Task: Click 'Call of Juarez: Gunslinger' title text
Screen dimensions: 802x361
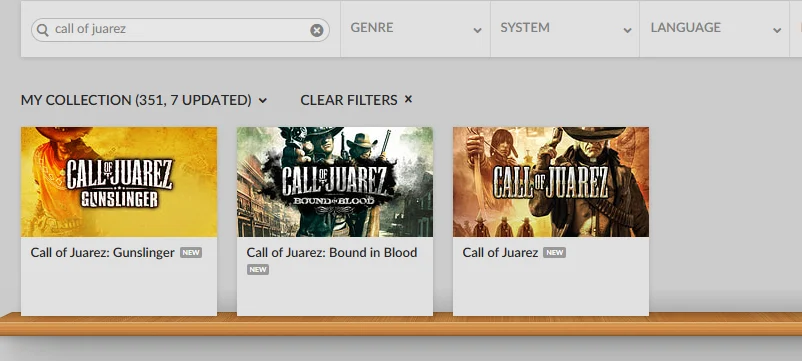Action: pos(102,253)
